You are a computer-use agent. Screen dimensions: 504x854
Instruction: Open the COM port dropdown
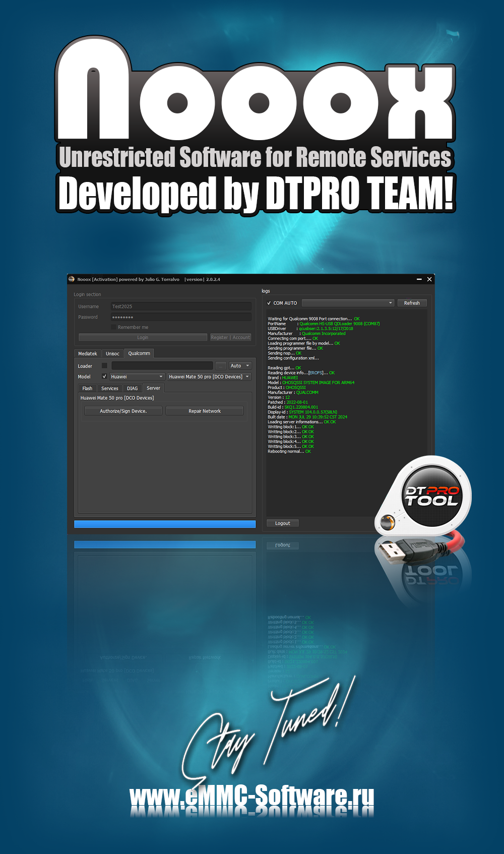(348, 303)
